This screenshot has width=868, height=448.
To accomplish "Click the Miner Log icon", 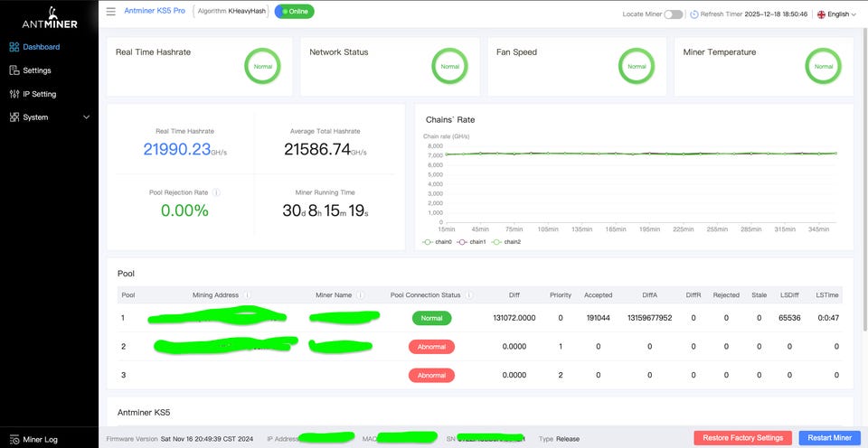I will pyautogui.click(x=14, y=440).
